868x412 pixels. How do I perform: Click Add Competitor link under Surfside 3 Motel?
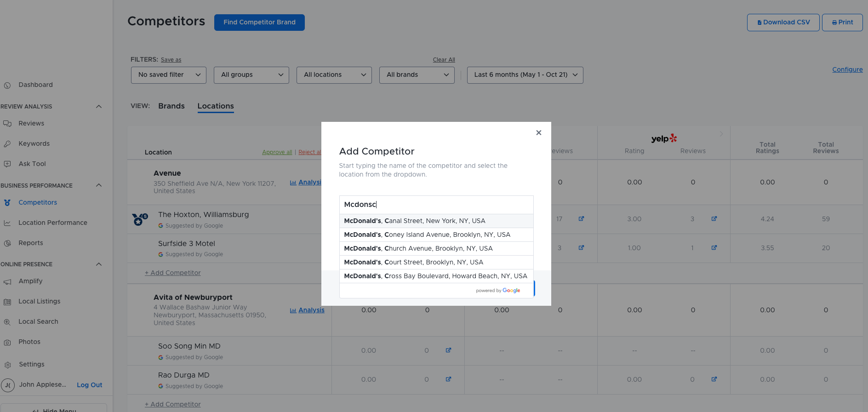(x=173, y=273)
